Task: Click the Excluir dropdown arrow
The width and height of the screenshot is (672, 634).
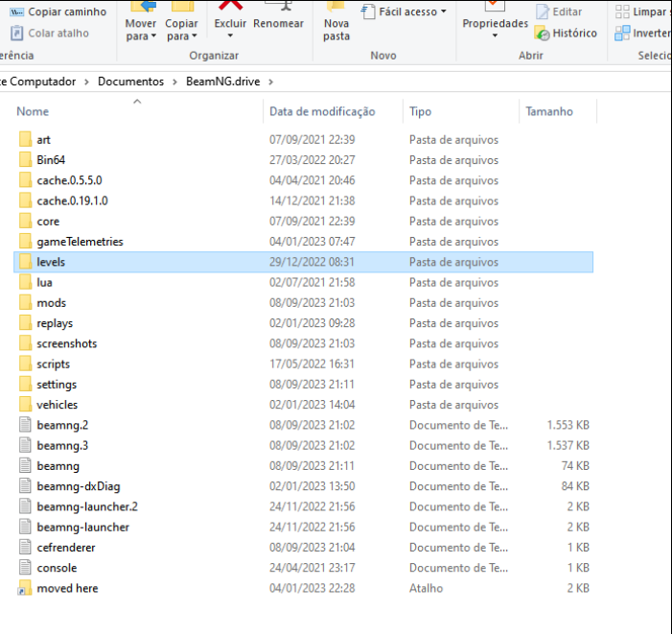Action: pyautogui.click(x=230, y=35)
